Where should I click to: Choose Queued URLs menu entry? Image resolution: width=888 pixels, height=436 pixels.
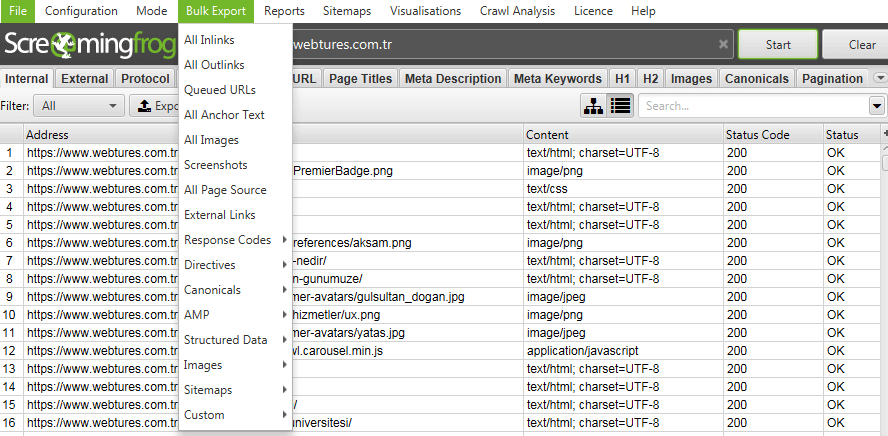click(236, 90)
